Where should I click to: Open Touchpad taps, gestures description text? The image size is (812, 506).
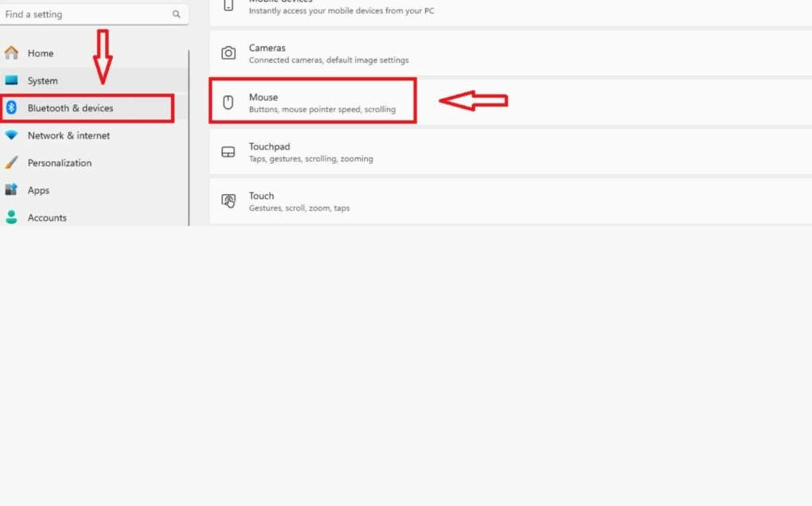(310, 159)
